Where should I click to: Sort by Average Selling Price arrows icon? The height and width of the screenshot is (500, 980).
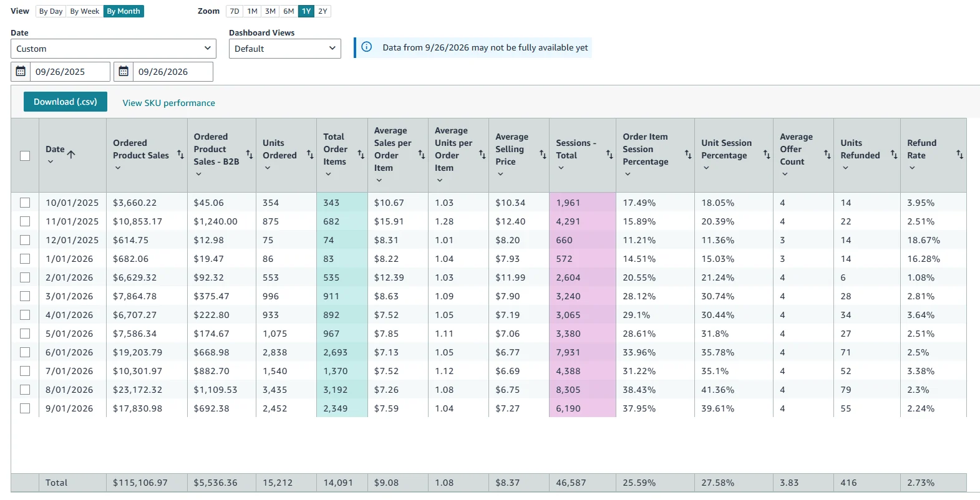(x=543, y=155)
